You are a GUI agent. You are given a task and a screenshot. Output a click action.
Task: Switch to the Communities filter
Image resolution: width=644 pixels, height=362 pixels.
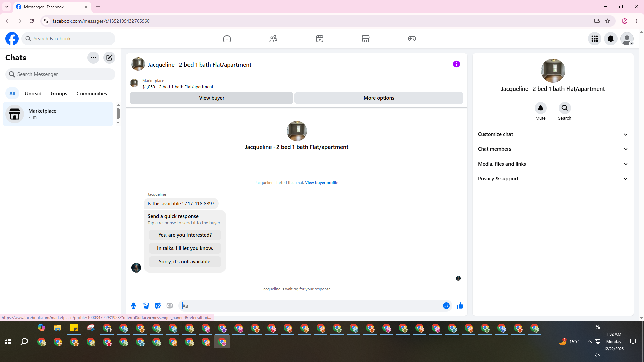tap(92, 94)
